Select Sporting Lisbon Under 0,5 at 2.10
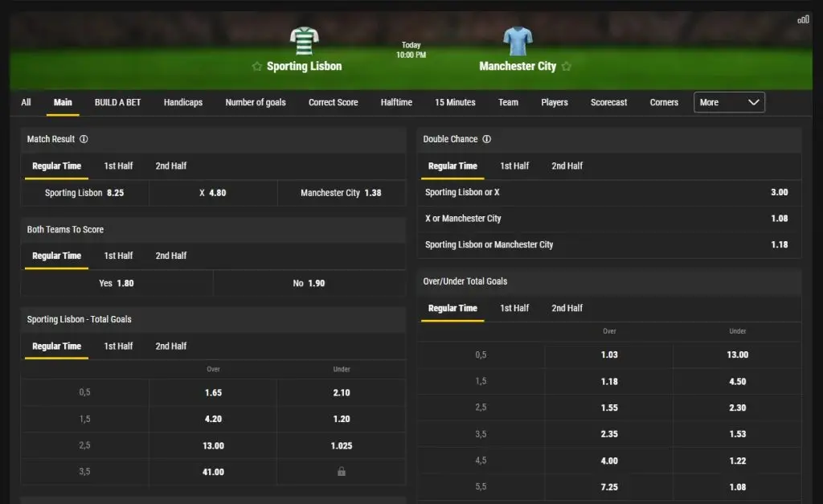 (341, 393)
